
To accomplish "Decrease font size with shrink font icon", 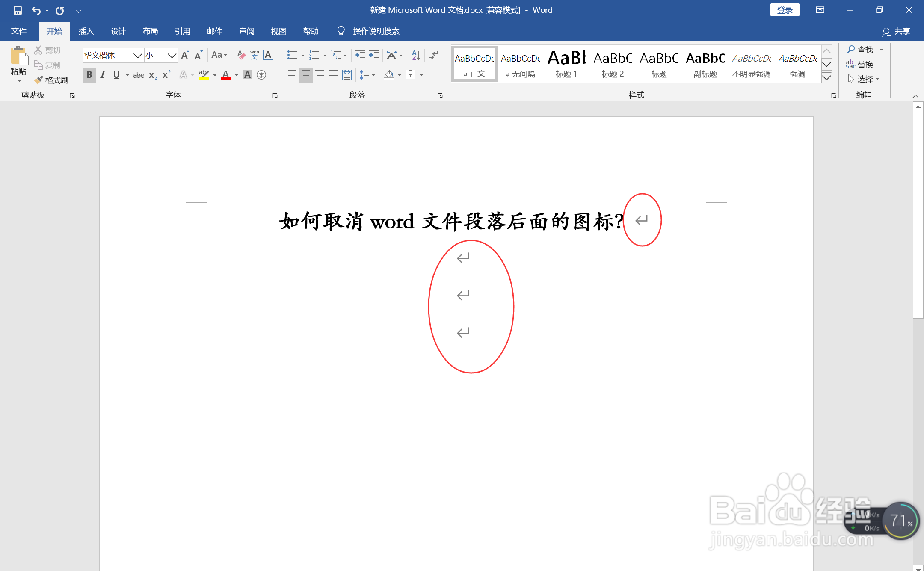I will 198,55.
